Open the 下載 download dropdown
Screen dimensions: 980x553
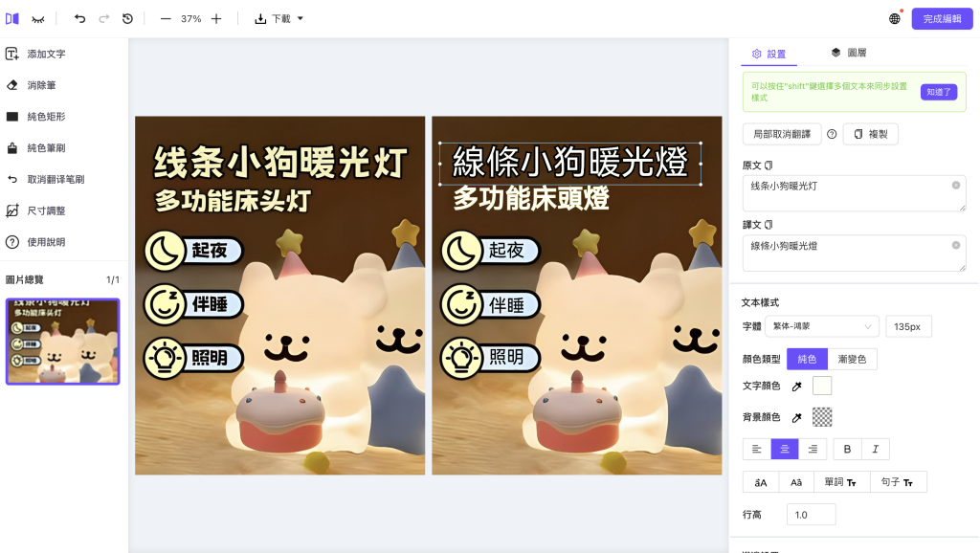point(278,19)
